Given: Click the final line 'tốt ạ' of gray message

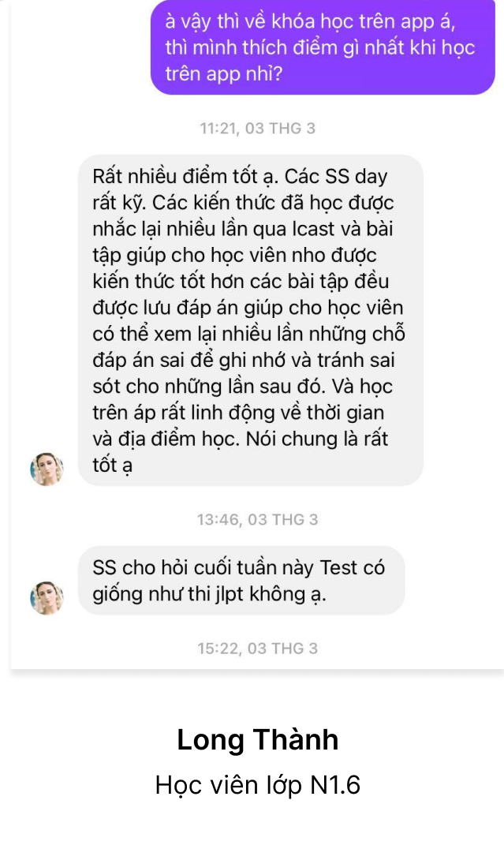Looking at the screenshot, I should (112, 465).
